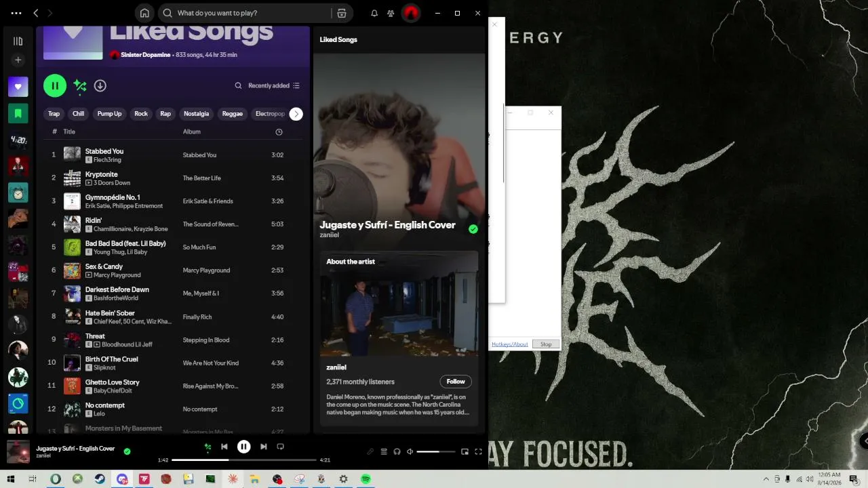Viewport: 868px width, 488px height.
Task: Toggle the green check beside the song title in the side panel
Action: point(473,229)
